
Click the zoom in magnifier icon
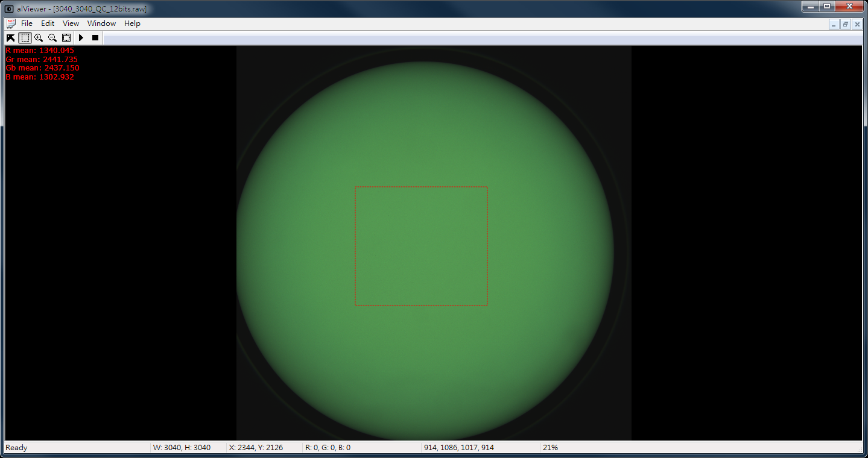tap(39, 38)
